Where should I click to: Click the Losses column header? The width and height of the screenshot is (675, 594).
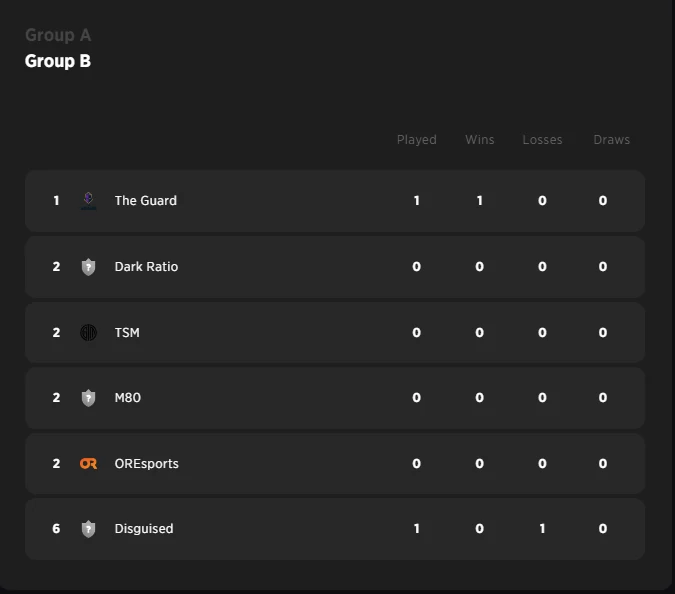pyautogui.click(x=542, y=140)
